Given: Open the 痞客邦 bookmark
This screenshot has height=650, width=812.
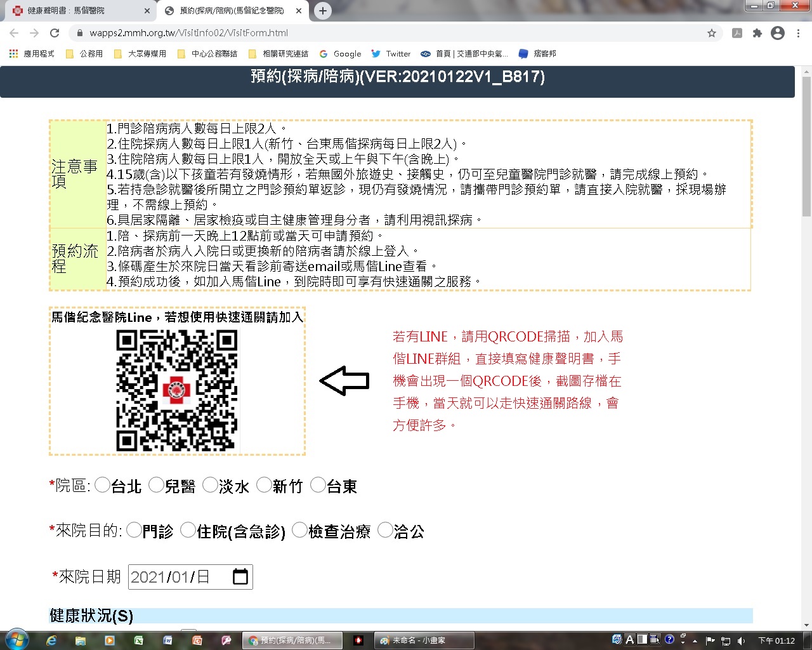Looking at the screenshot, I should point(537,54).
